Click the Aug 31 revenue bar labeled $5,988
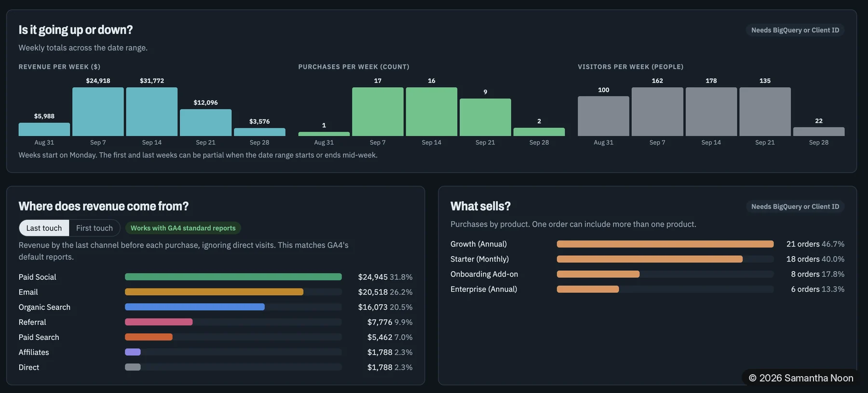This screenshot has width=868, height=393. pos(44,129)
